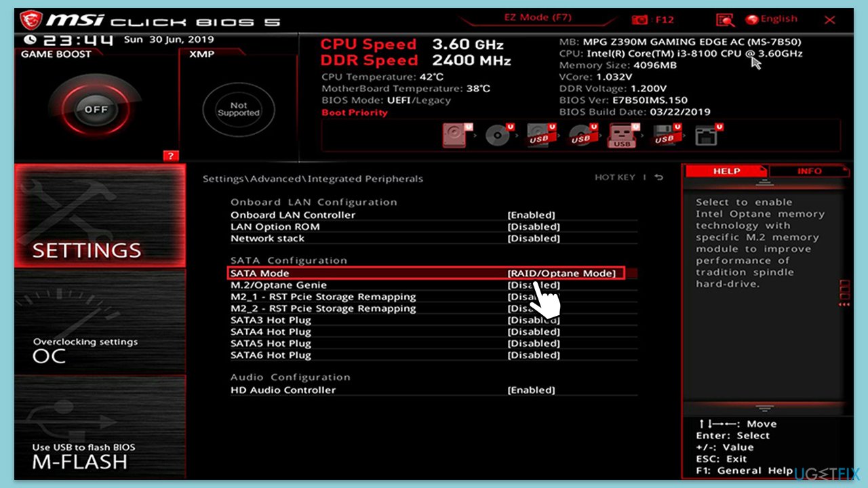Select the CD/DVD boot device icon
Screen dimensions: 868x488
click(499, 135)
